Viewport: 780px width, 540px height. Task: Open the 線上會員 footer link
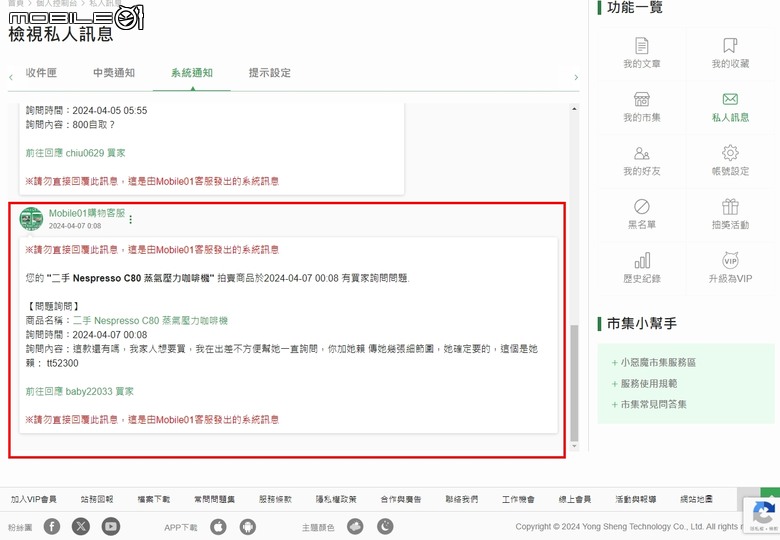(x=575, y=499)
